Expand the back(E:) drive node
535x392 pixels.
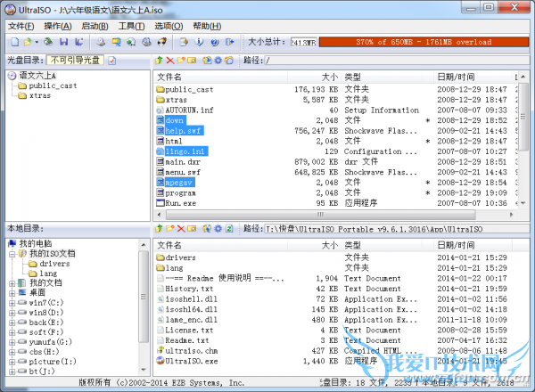(x=12, y=323)
